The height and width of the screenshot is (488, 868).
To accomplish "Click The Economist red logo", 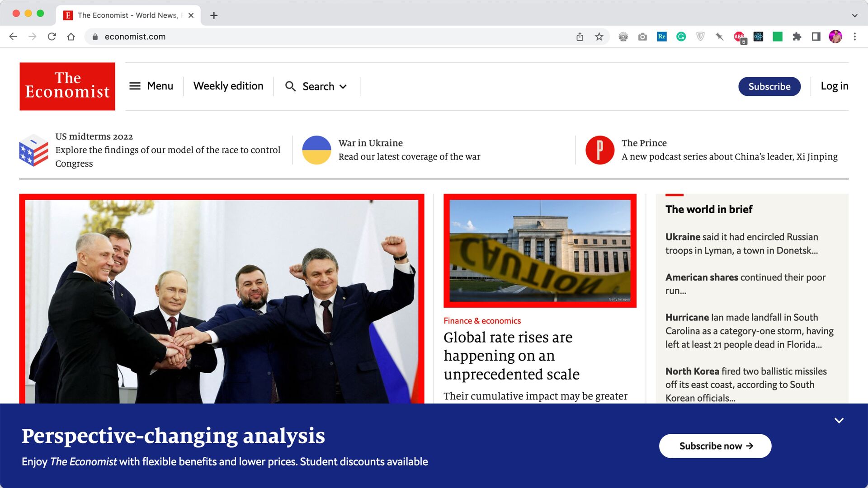I will click(x=67, y=86).
